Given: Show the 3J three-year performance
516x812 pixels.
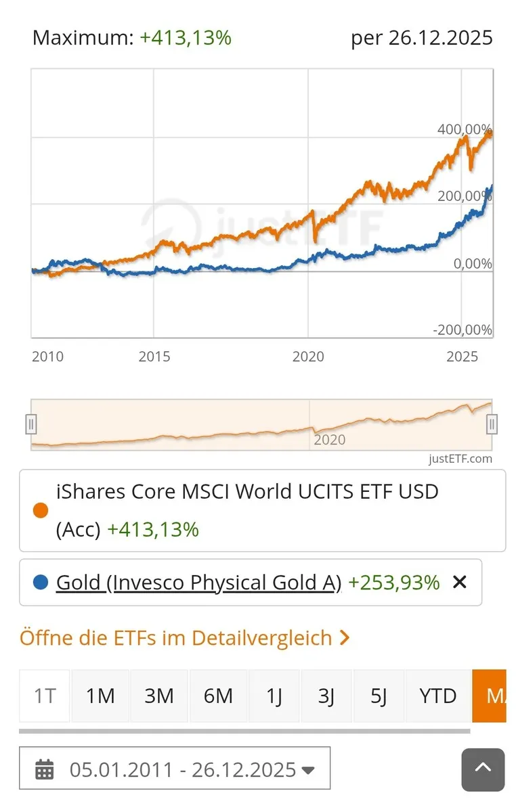Looking at the screenshot, I should [326, 696].
